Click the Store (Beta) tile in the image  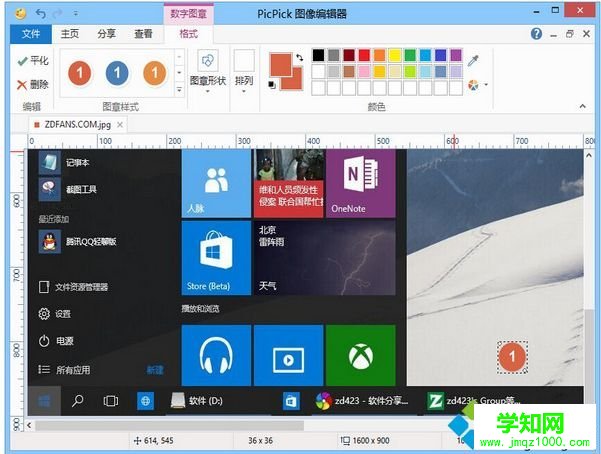216,258
